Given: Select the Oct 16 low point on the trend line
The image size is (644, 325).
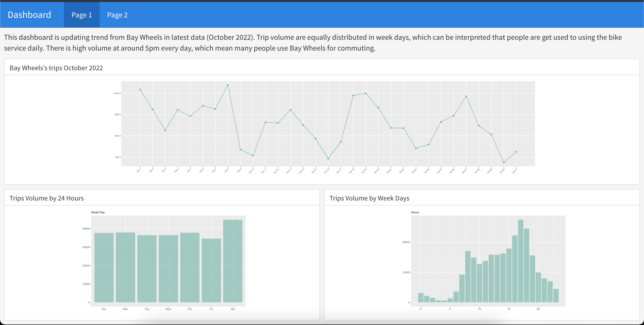Looking at the screenshot, I should (328, 159).
